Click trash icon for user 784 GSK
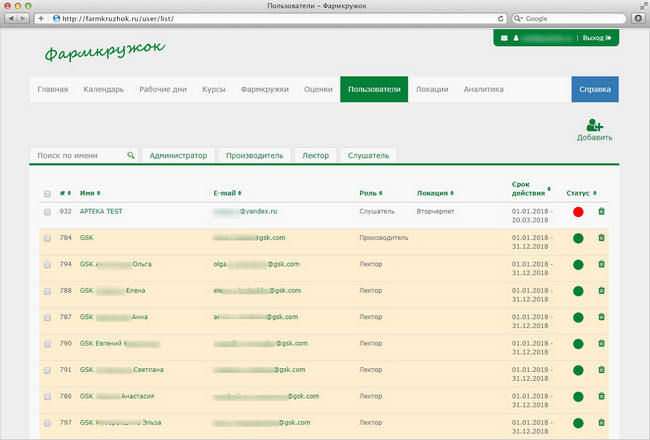650x440 pixels. 601,238
